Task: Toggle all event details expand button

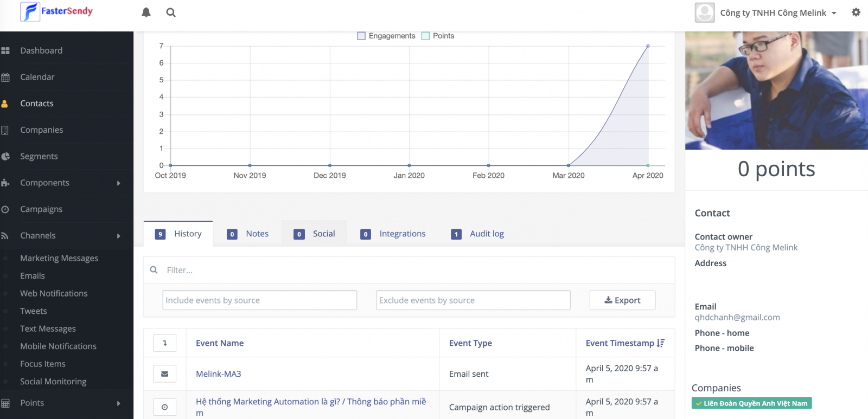Action: click(x=164, y=343)
